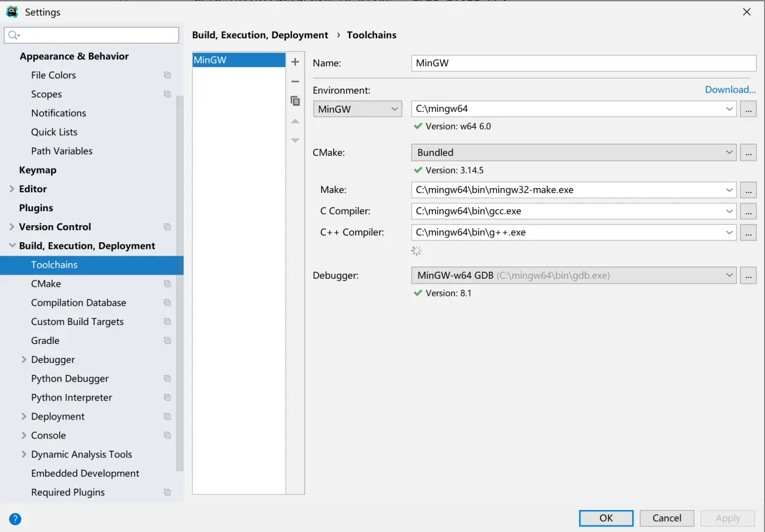The width and height of the screenshot is (765, 532).
Task: Focus the settings search field
Action: point(91,35)
